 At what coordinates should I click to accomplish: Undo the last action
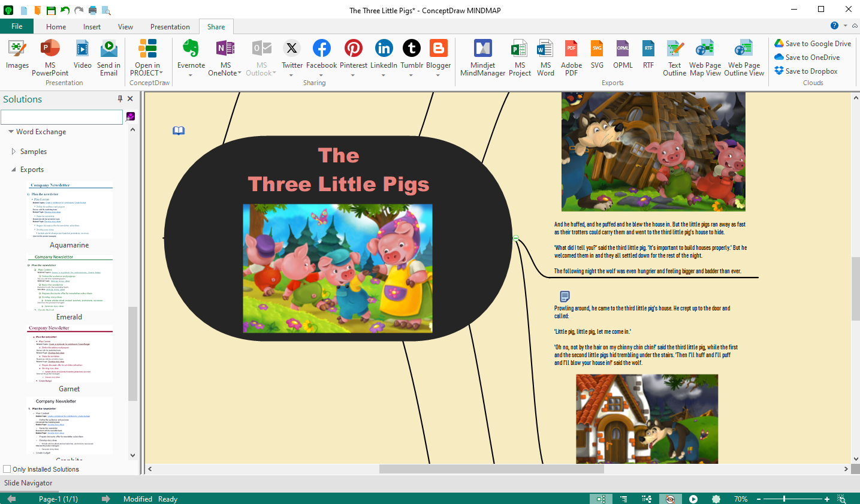(x=65, y=10)
